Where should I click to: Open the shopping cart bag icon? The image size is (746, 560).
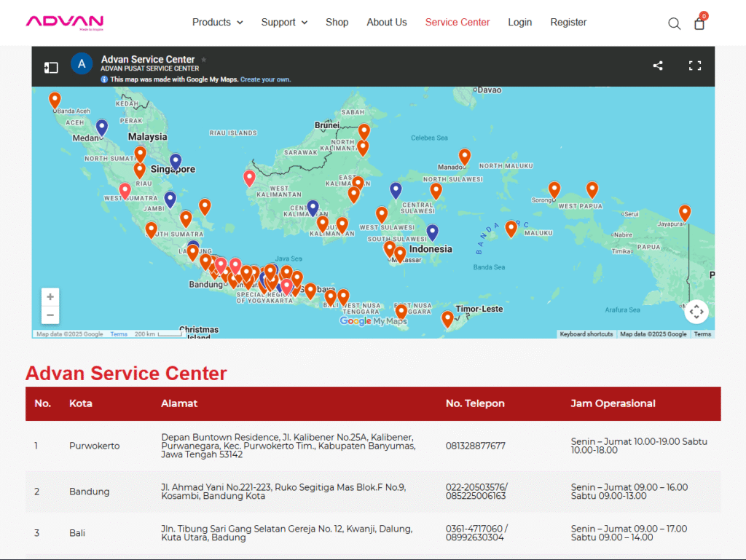[x=699, y=23]
